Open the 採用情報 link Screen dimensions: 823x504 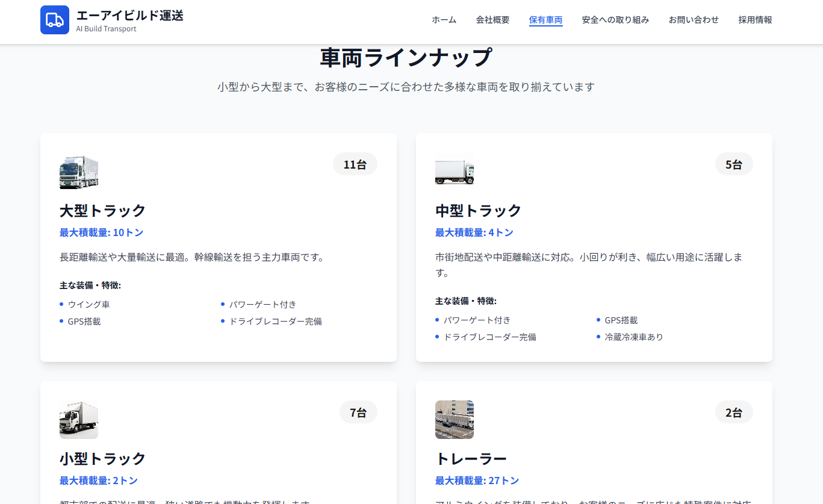click(x=755, y=20)
